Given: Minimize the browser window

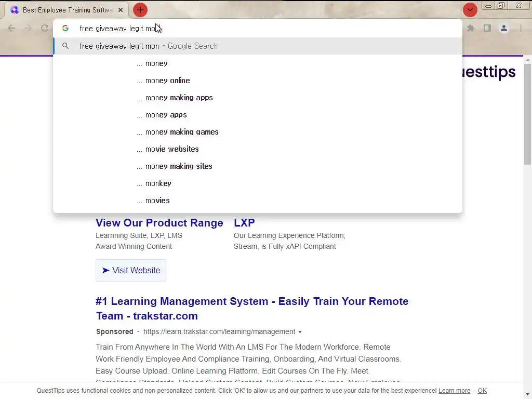Looking at the screenshot, I should (x=488, y=6).
